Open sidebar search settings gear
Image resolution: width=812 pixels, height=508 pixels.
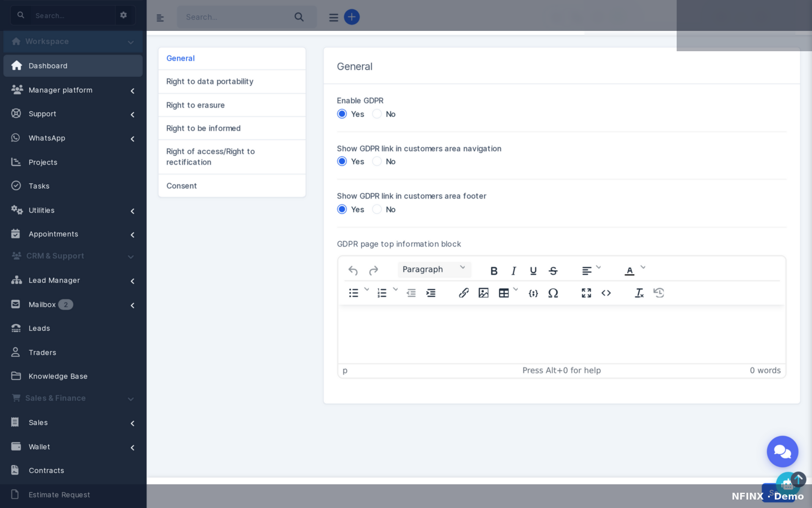click(x=123, y=15)
